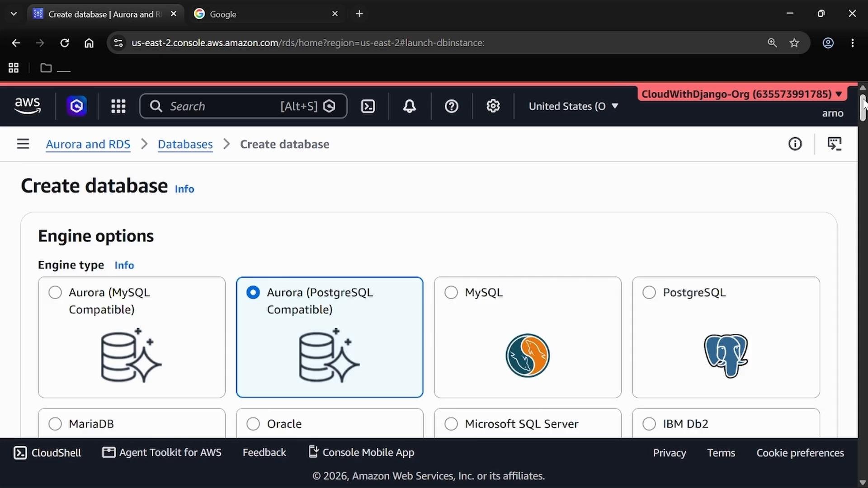Click the browser address bar URL
Image resolution: width=868 pixels, height=488 pixels.
tap(308, 43)
